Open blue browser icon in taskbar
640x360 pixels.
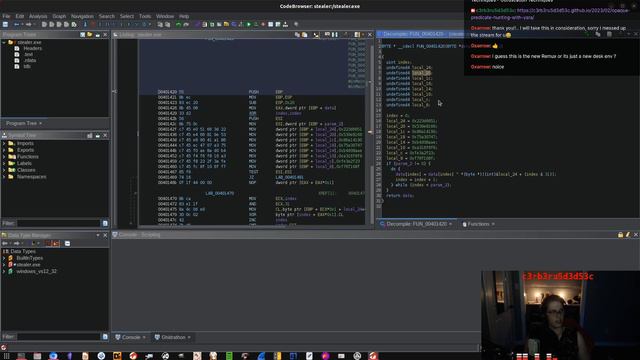click(x=53, y=356)
